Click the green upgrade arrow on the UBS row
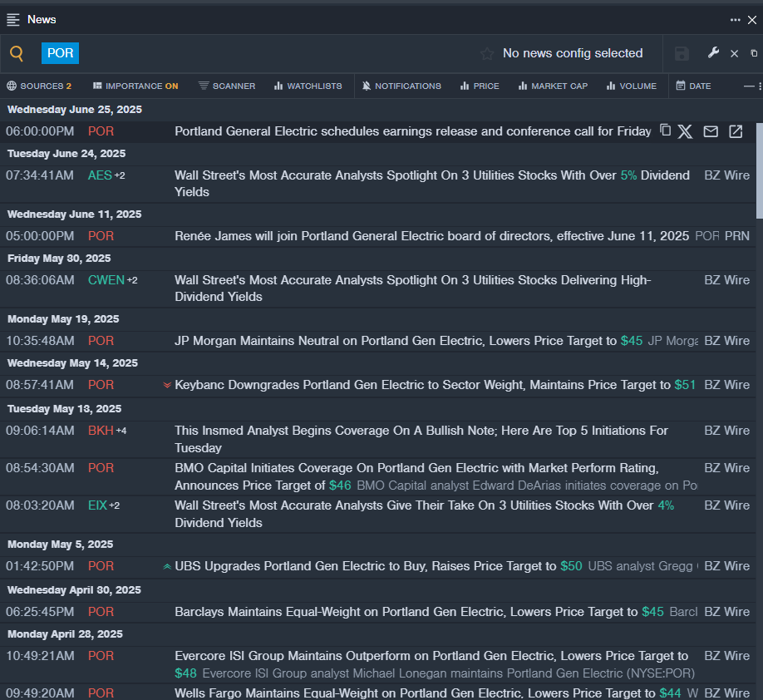The image size is (763, 700). click(167, 566)
